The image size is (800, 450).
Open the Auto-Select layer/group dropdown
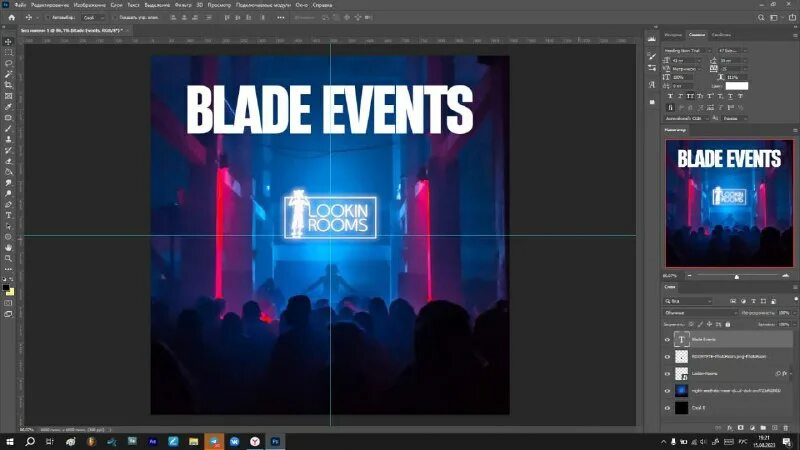(x=93, y=17)
